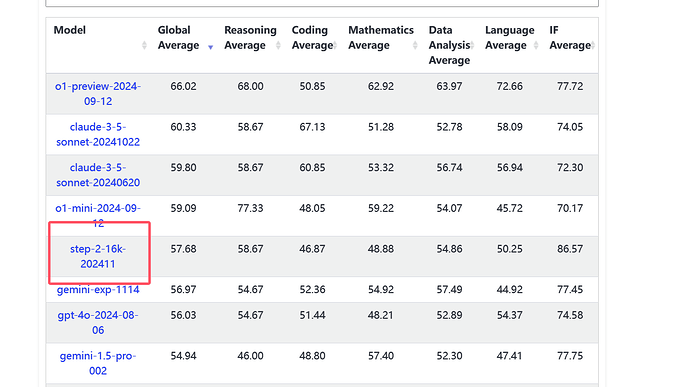Image resolution: width=690 pixels, height=387 pixels.
Task: Sort table by Model column arrows
Action: point(144,45)
